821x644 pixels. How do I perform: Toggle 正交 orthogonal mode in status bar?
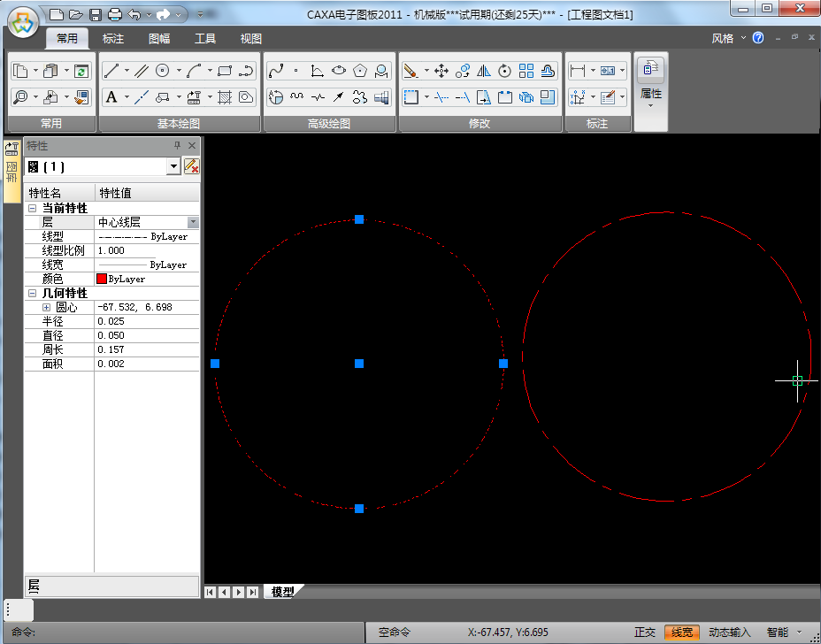pos(645,632)
